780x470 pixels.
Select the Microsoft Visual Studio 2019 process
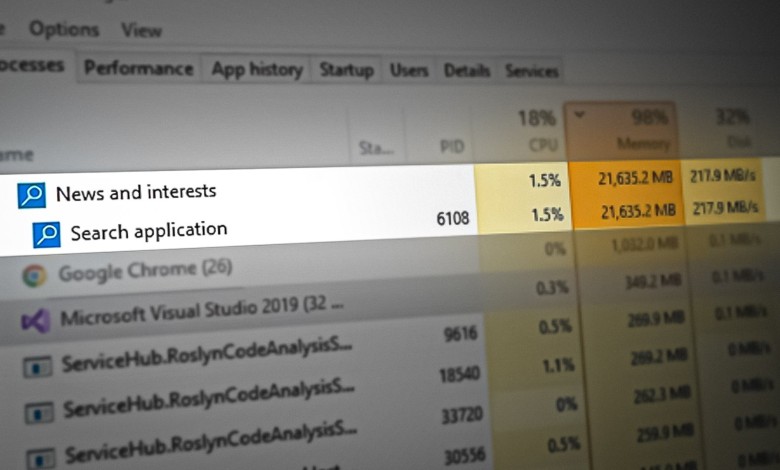(202, 311)
